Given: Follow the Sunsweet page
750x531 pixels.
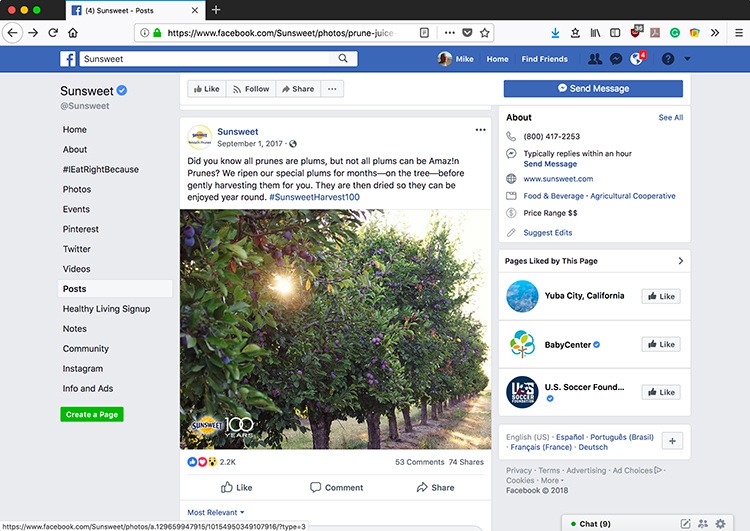Looking at the screenshot, I should coord(251,89).
